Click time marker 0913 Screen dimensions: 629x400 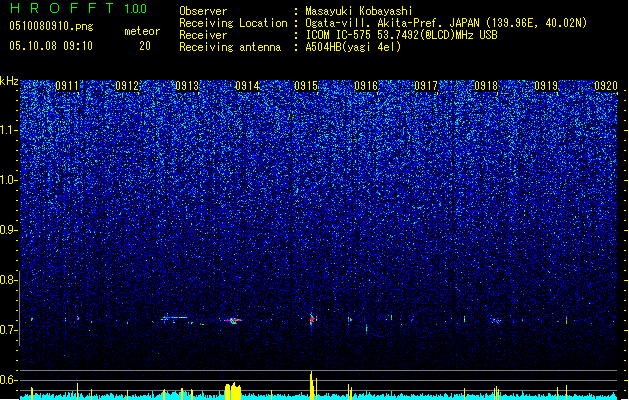pos(187,86)
